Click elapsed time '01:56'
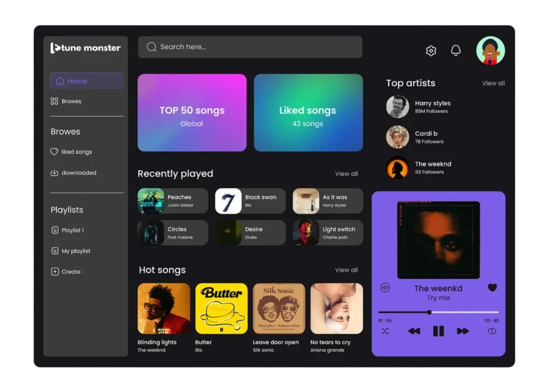The width and height of the screenshot is (549, 392). [x=385, y=321]
